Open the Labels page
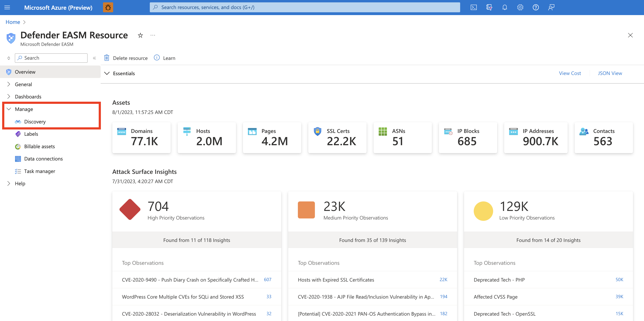 pyautogui.click(x=31, y=134)
